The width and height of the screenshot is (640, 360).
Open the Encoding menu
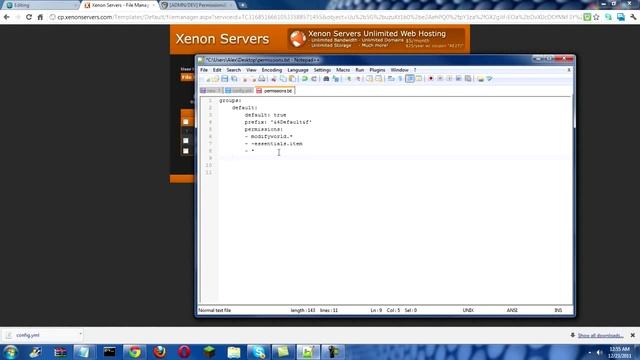pyautogui.click(x=272, y=70)
